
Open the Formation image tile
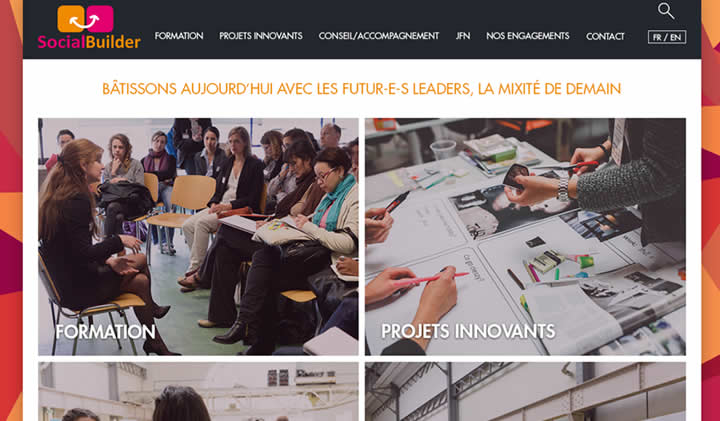198,237
